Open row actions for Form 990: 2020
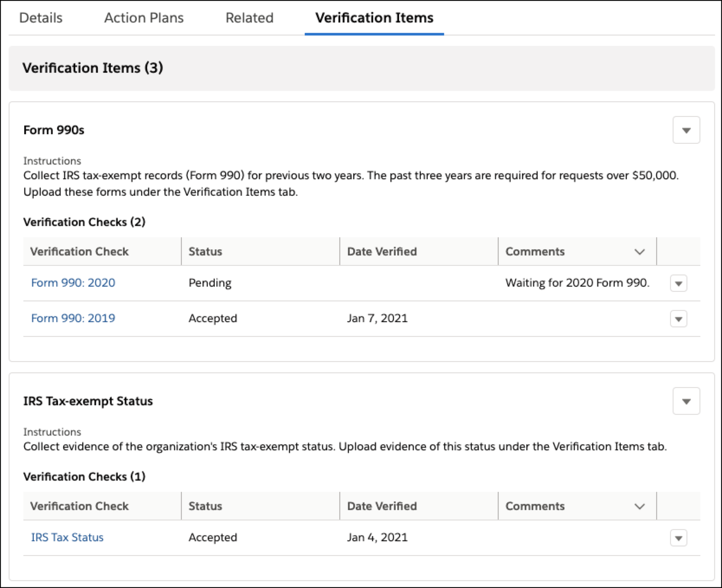Screen dimensions: 722x588 pos(679,283)
